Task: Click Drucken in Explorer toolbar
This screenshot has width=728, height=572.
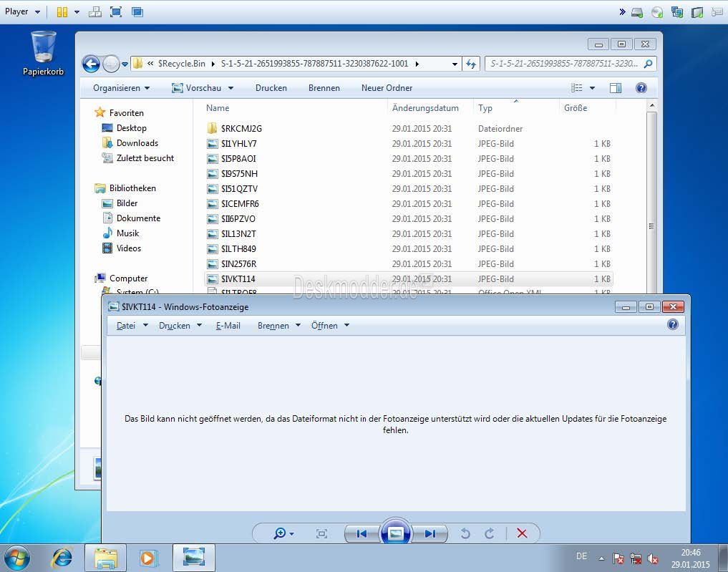Action: [x=271, y=88]
